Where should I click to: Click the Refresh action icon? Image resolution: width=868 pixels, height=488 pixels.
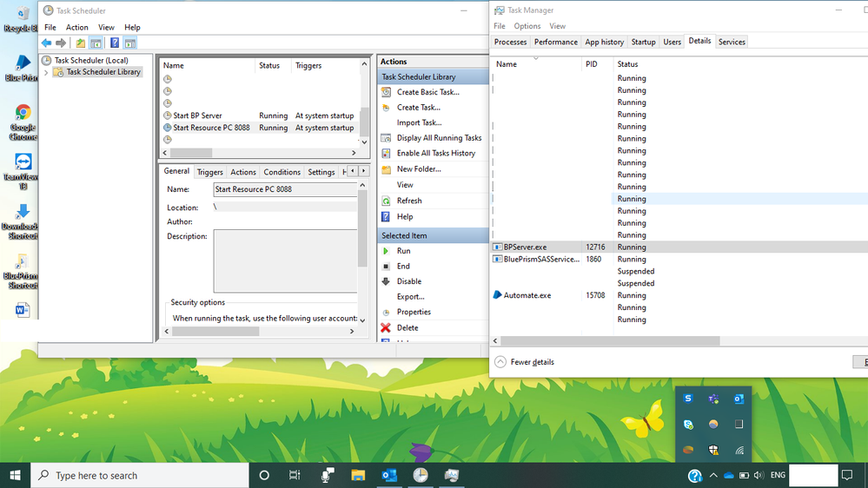pos(386,201)
